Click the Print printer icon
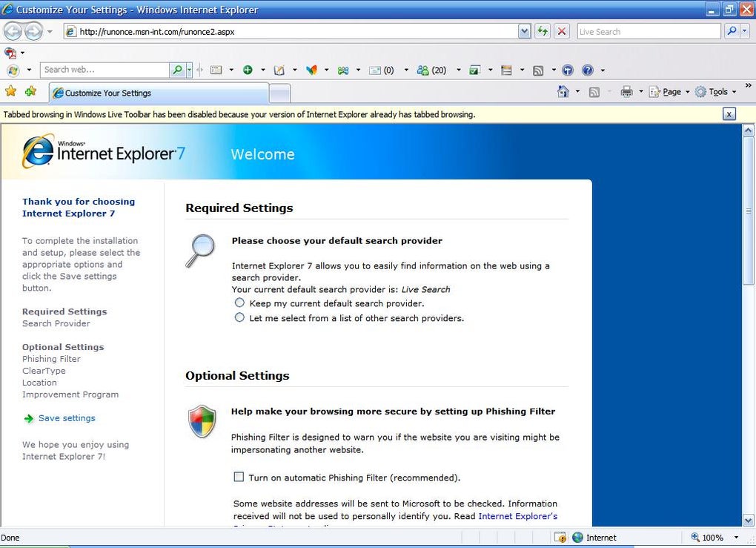The width and height of the screenshot is (756, 548). coord(626,92)
